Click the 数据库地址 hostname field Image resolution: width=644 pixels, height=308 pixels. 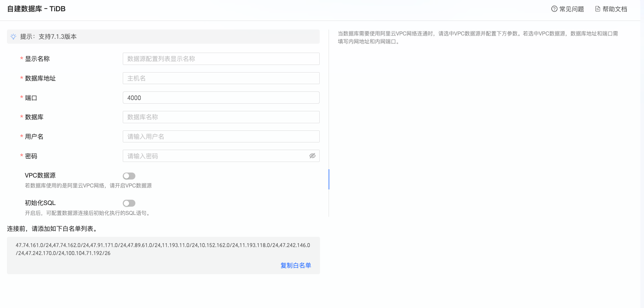click(x=221, y=78)
